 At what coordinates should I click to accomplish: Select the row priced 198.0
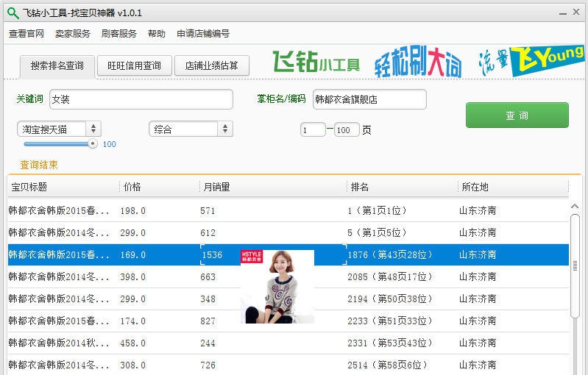288,210
